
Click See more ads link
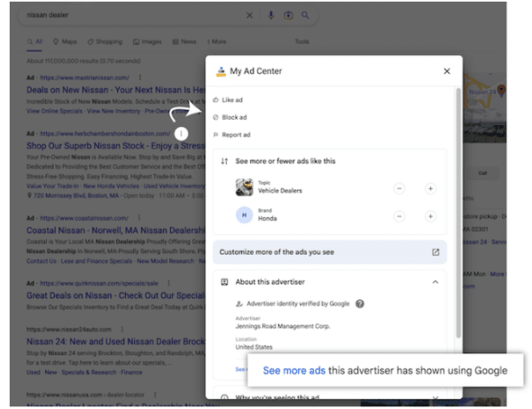tap(294, 371)
